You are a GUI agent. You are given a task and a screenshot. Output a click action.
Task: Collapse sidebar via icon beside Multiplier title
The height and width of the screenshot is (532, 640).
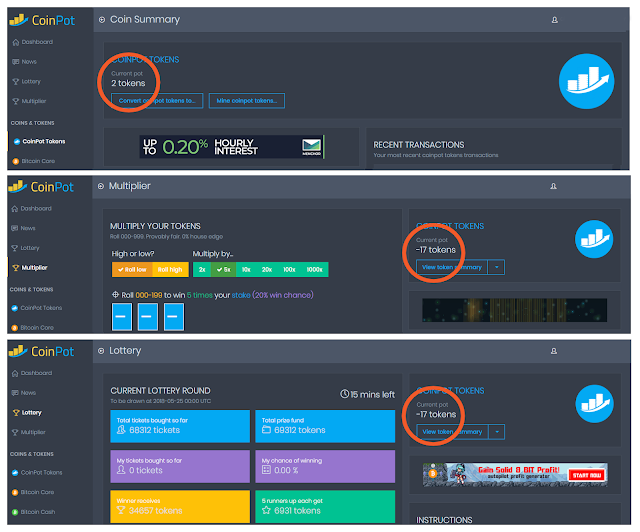point(101,186)
